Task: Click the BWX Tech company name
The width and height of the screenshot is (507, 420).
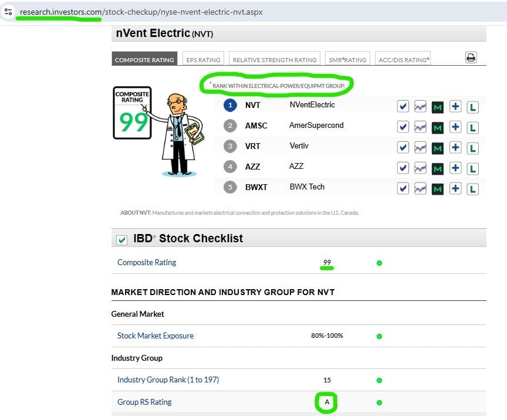Action: point(307,187)
